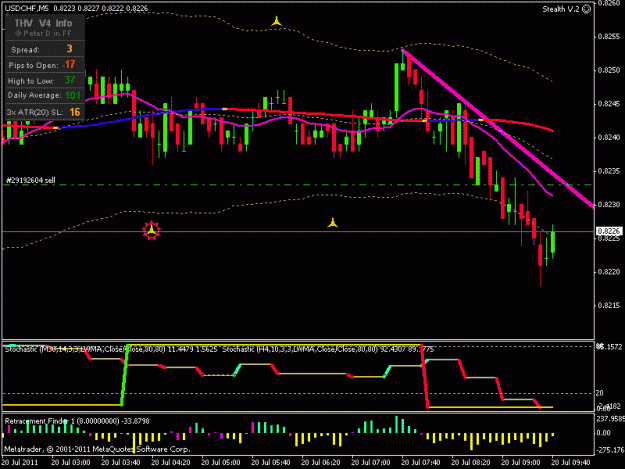This screenshot has width=625, height=469.
Task: Click the 20 Jul 03:00 time axis label
Action: coord(71,463)
